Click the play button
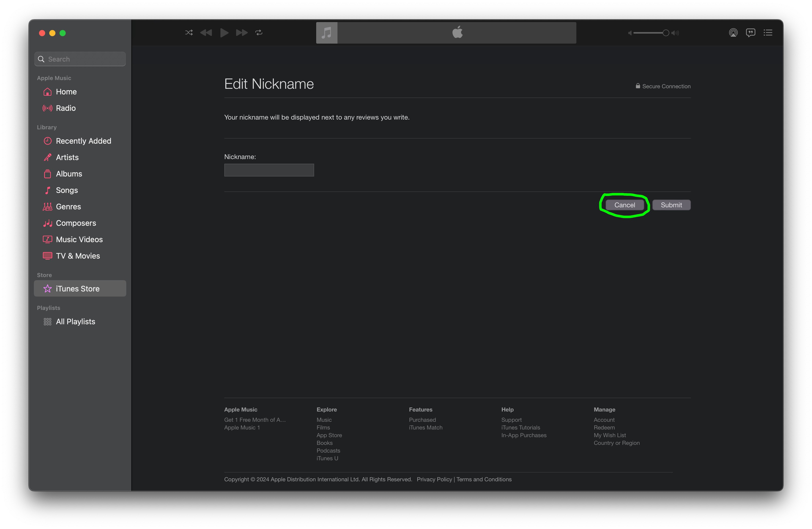 point(224,33)
